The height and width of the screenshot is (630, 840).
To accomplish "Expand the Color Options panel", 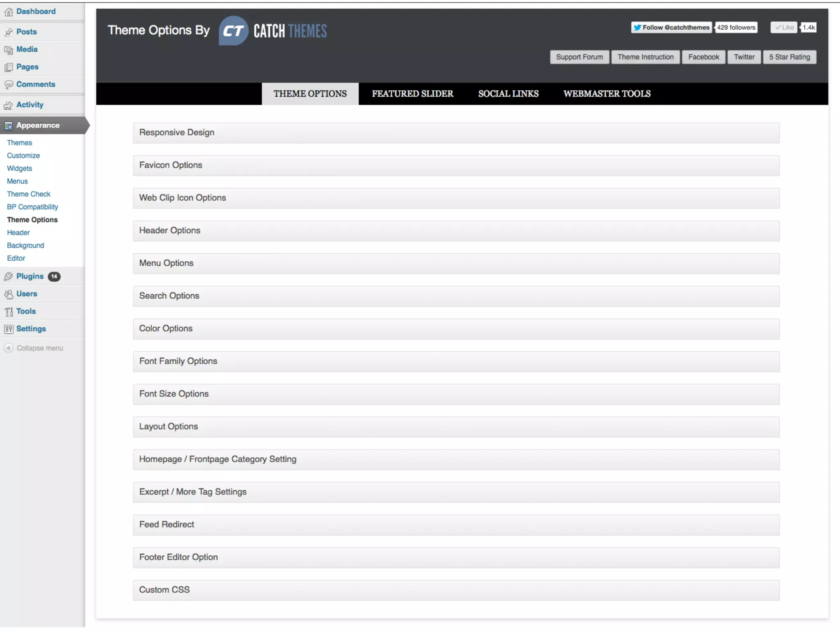I will 456,329.
